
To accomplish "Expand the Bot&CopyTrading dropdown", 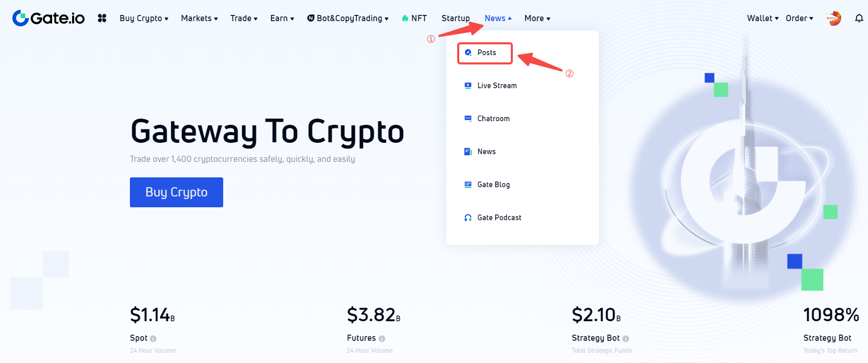I will (348, 18).
